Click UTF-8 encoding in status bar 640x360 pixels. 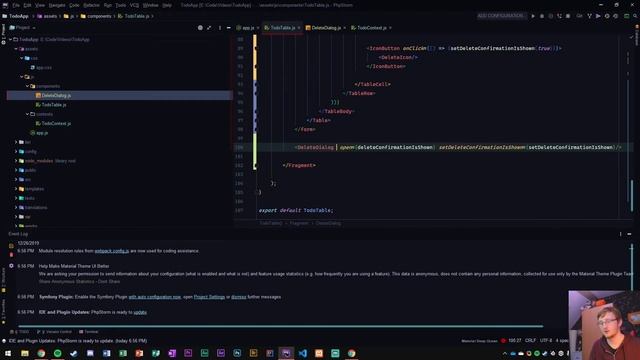(546, 340)
